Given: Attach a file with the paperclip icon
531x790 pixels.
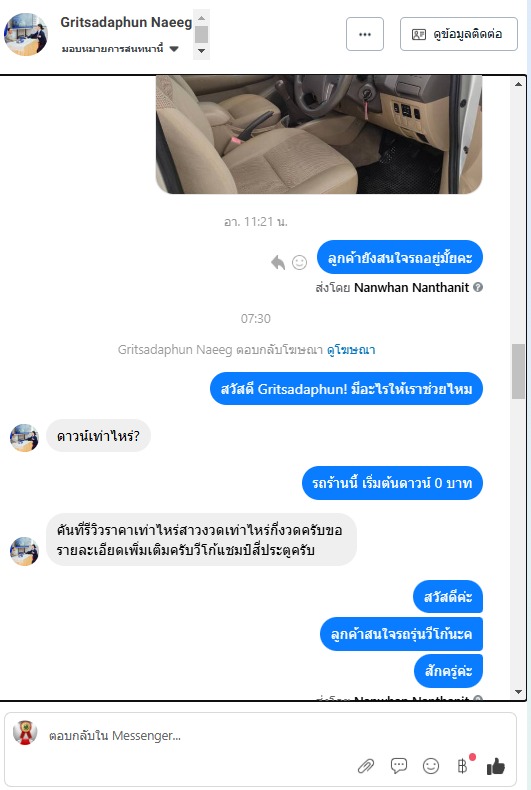Looking at the screenshot, I should click(366, 766).
